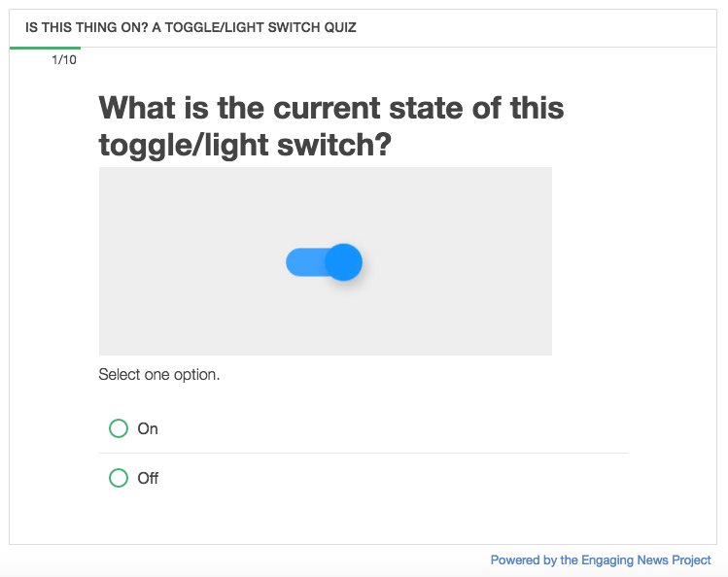Click "Engaging News Project" in the footer

(x=646, y=560)
